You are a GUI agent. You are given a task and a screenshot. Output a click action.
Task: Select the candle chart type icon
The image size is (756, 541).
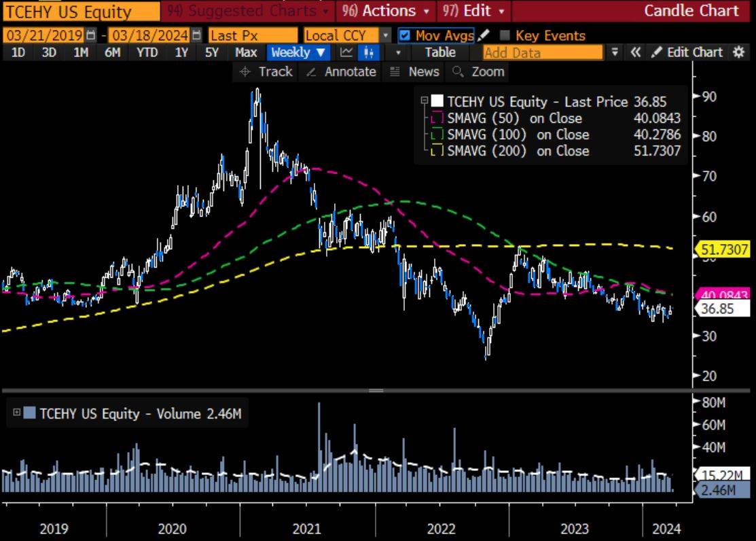coord(369,52)
